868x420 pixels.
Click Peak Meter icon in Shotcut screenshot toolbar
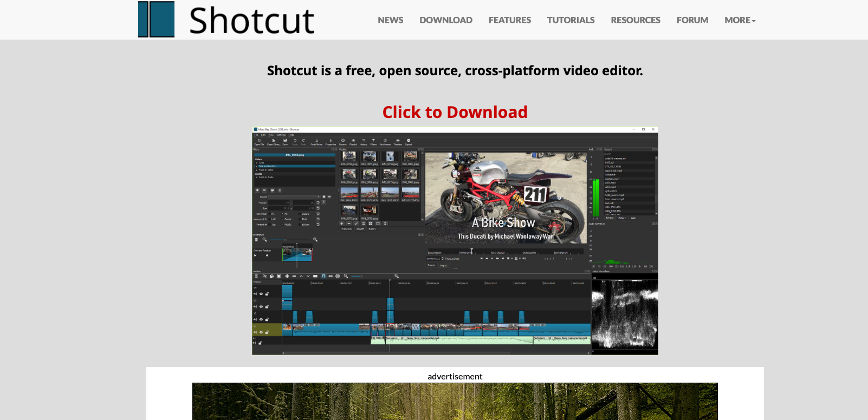pyautogui.click(x=316, y=142)
